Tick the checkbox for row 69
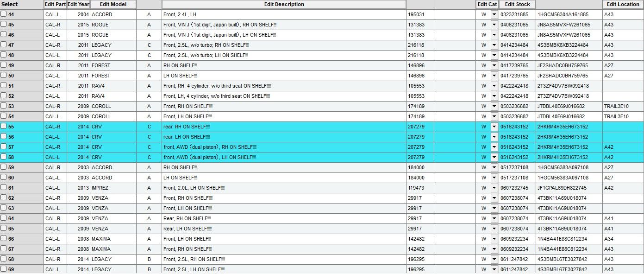The height and width of the screenshot is (274, 644). click(4, 269)
